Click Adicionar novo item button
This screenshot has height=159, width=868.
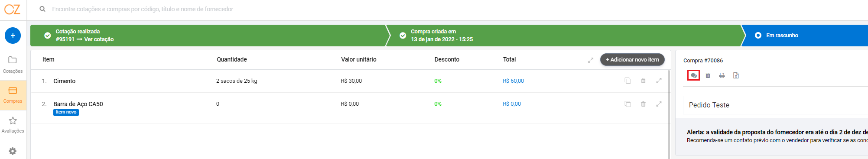point(632,60)
